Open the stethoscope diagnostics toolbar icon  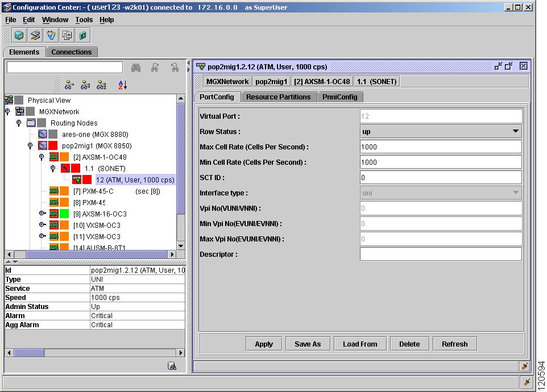51,35
